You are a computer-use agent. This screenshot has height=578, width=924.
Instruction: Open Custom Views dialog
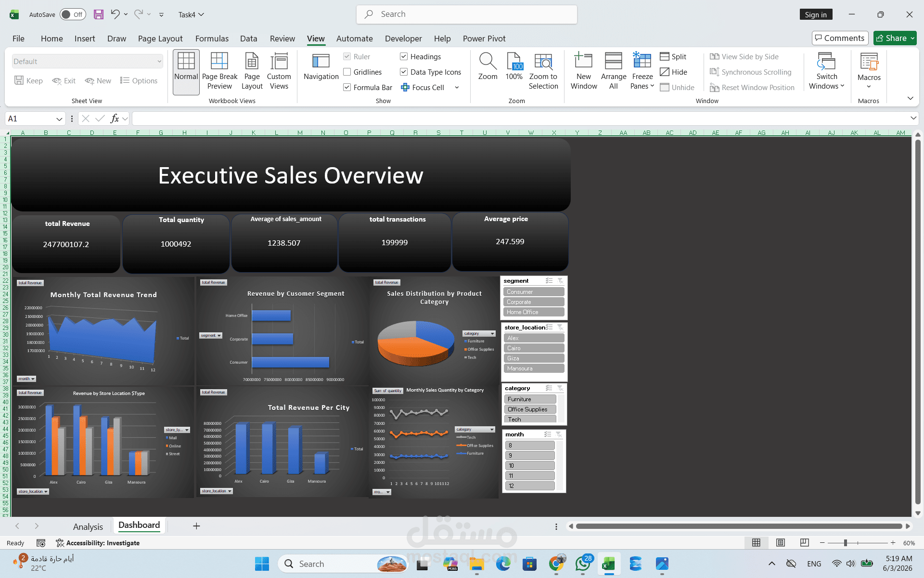[279, 72]
